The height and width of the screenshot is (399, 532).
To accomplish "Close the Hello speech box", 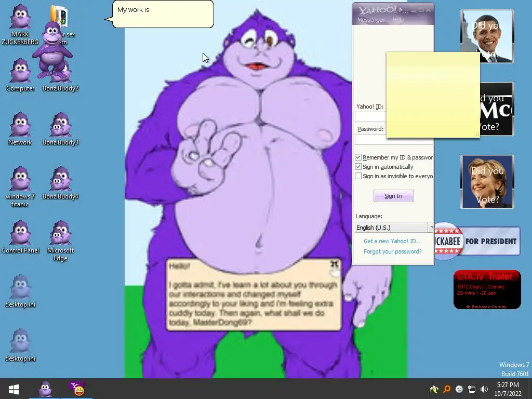I will (x=335, y=264).
